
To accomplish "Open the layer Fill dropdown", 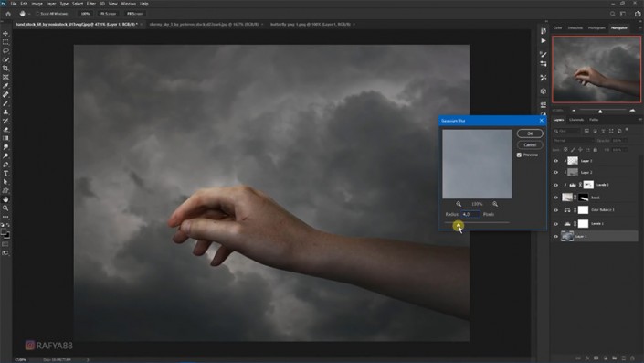I will [x=619, y=150].
